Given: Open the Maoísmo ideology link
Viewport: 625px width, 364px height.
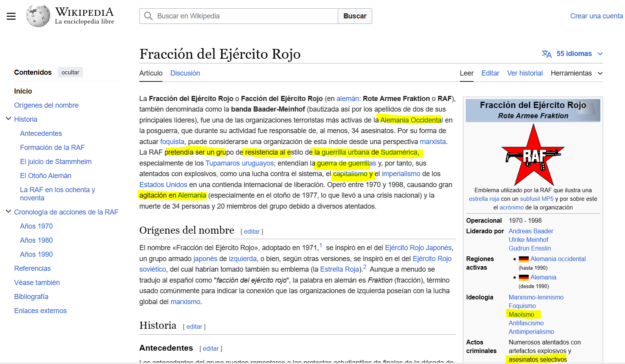Looking at the screenshot, I should 521,315.
